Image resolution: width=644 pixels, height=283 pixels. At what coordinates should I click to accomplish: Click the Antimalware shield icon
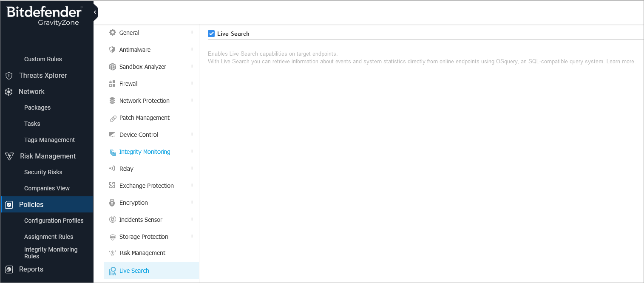coord(113,49)
